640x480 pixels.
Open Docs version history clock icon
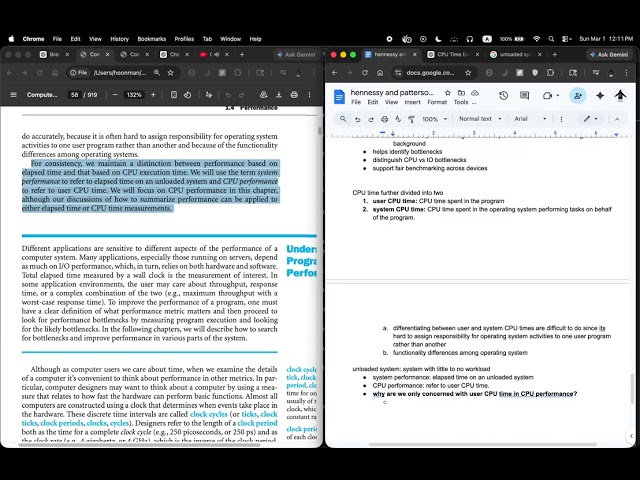503,96
